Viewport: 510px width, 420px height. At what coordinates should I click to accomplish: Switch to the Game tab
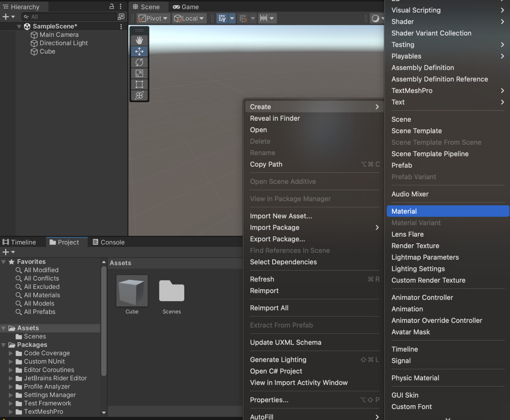click(186, 7)
